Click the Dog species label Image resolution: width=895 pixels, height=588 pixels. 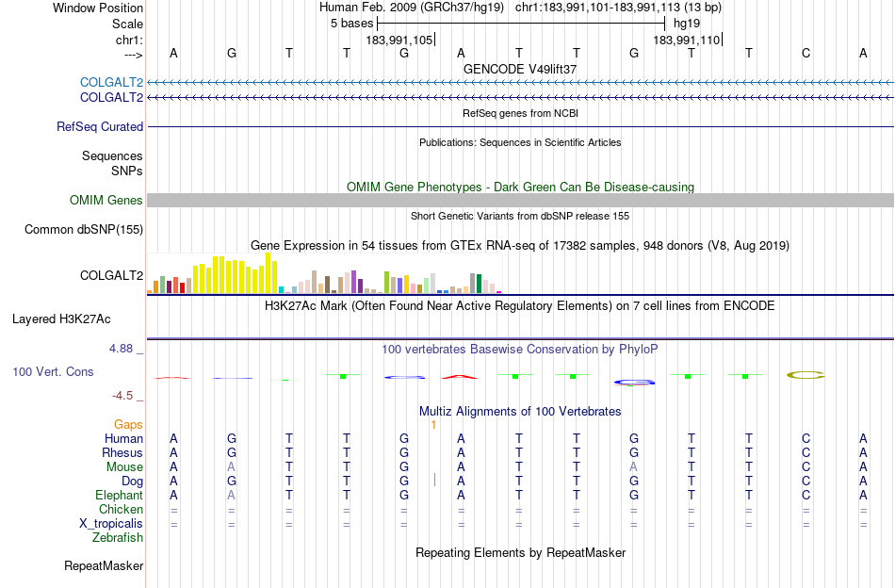coord(133,482)
